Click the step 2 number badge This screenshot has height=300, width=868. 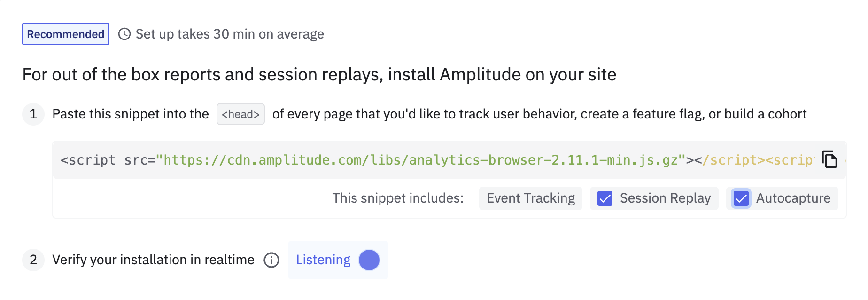[33, 260]
